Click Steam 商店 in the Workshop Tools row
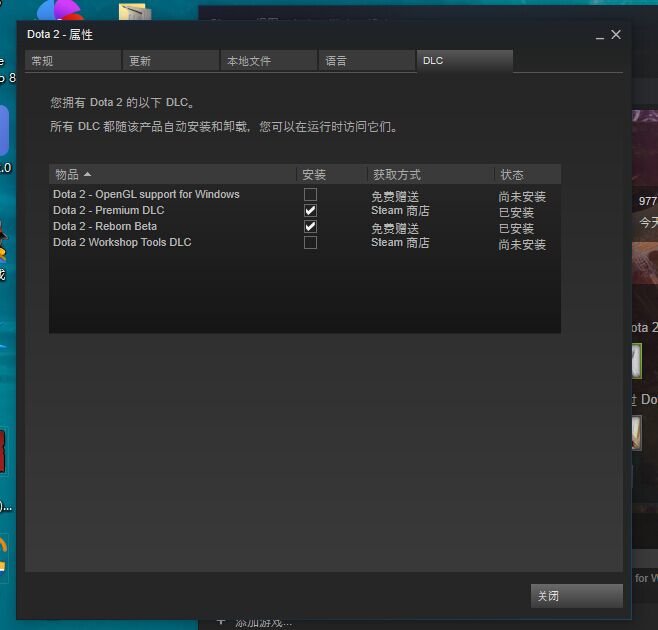Screen dimensions: 658x630 pos(400,243)
